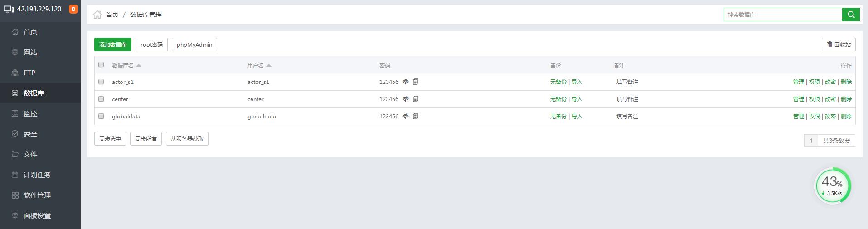Check the select-all databases checkbox
The height and width of the screenshot is (229, 868).
click(101, 65)
